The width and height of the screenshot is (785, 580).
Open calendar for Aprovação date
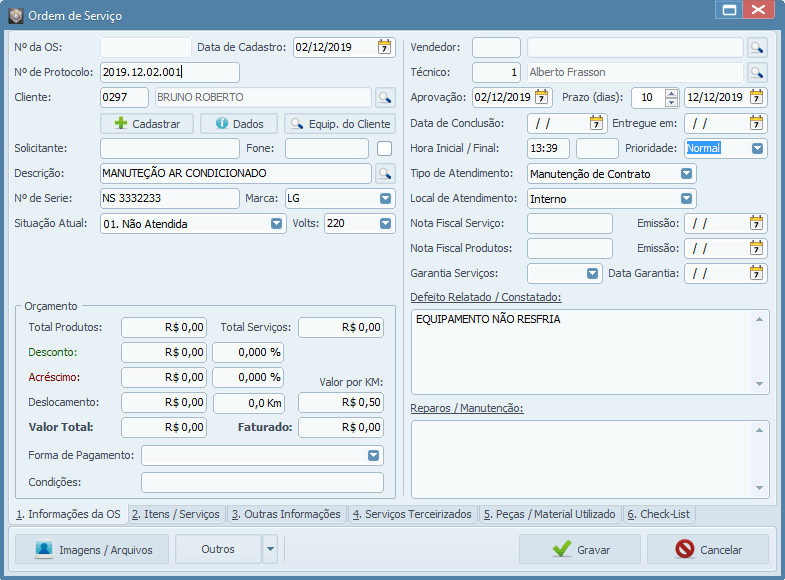(x=542, y=97)
